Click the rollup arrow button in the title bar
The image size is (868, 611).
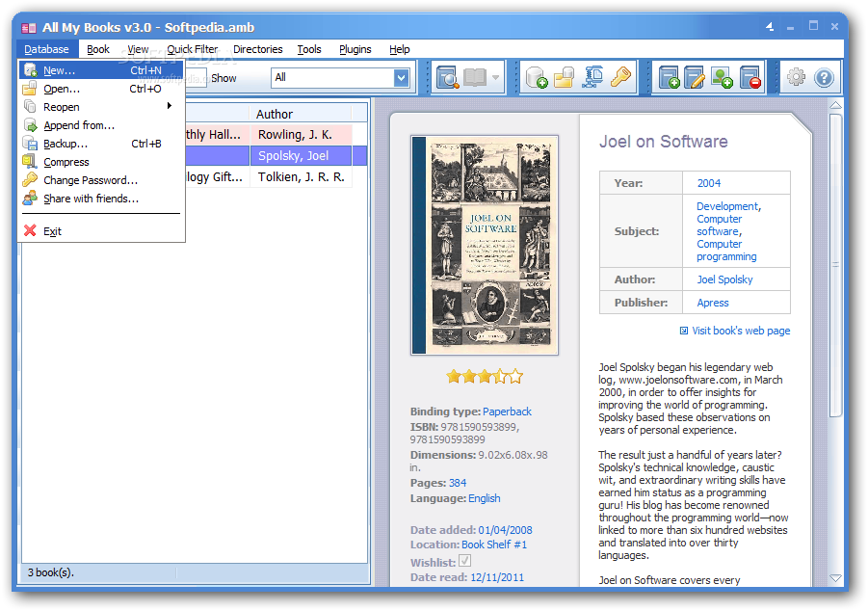click(x=770, y=26)
